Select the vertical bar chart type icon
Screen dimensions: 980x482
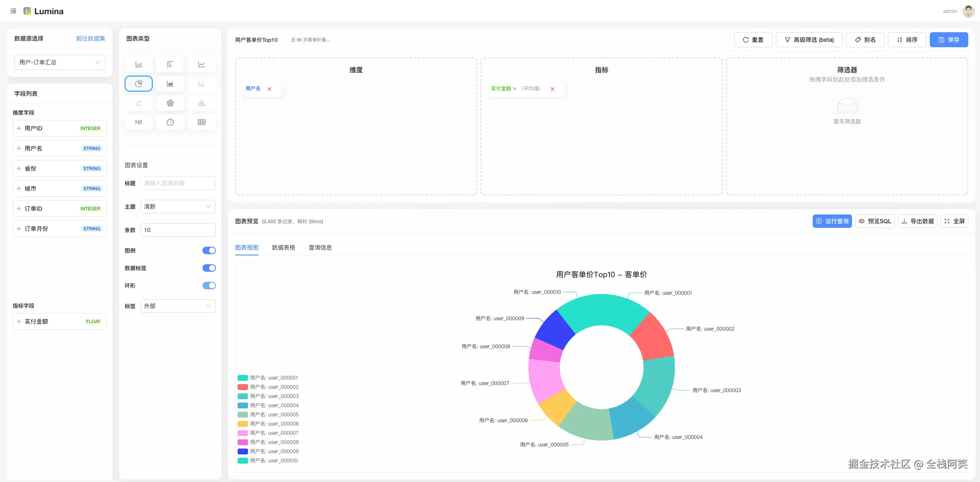[x=138, y=64]
